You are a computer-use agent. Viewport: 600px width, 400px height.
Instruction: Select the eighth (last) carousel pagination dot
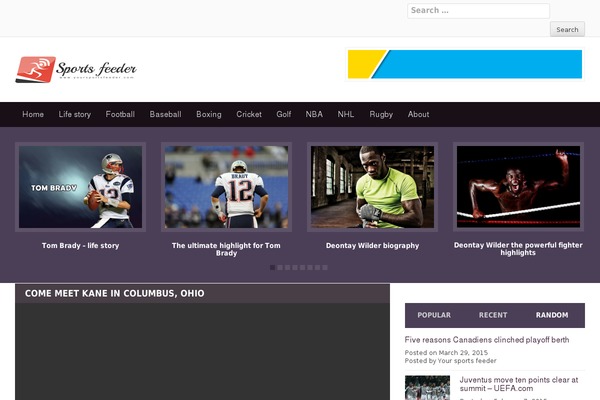[x=325, y=268]
